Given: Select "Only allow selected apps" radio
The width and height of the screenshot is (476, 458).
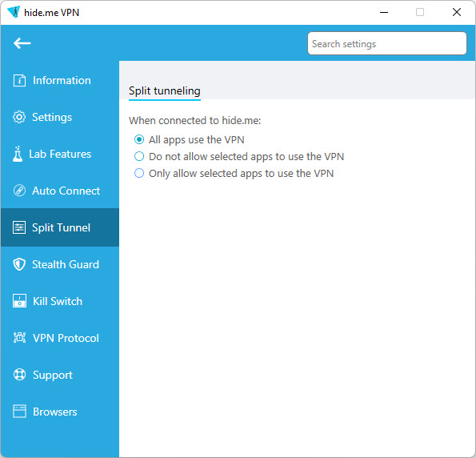Looking at the screenshot, I should coord(139,173).
